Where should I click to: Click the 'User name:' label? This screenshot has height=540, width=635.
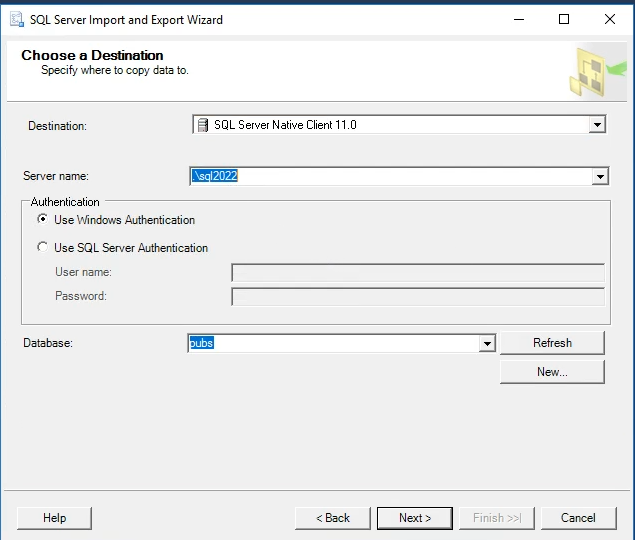[x=83, y=272]
